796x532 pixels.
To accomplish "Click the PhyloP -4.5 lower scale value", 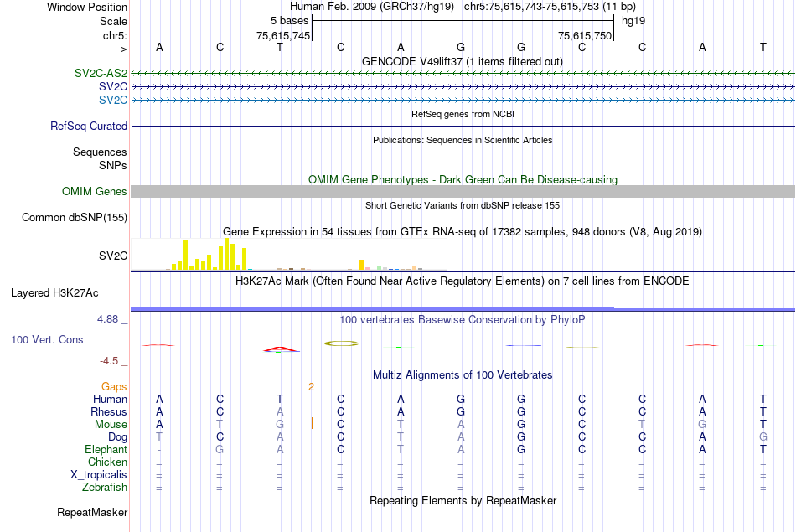I will point(109,361).
